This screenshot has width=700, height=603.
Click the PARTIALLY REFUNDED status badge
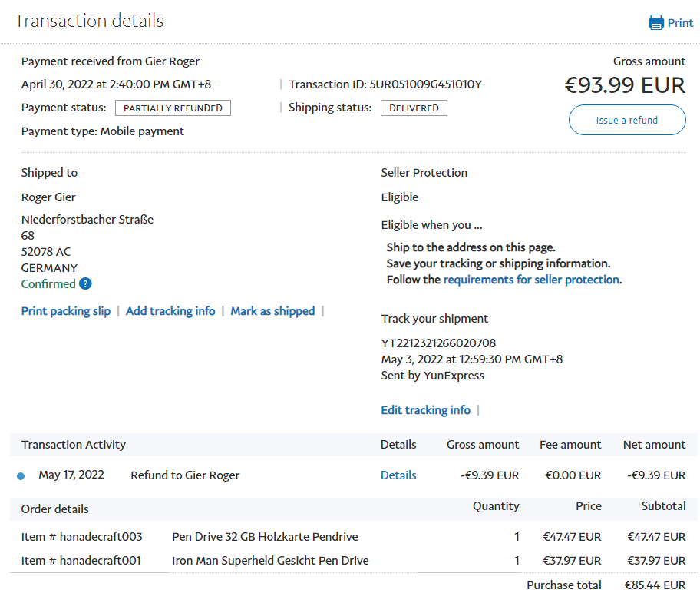pyautogui.click(x=173, y=108)
